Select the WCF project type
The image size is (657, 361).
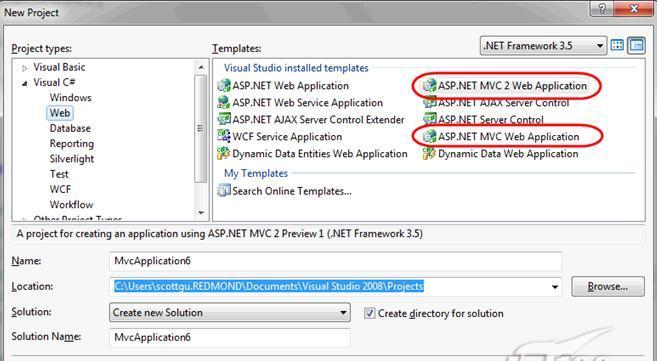[x=60, y=189]
